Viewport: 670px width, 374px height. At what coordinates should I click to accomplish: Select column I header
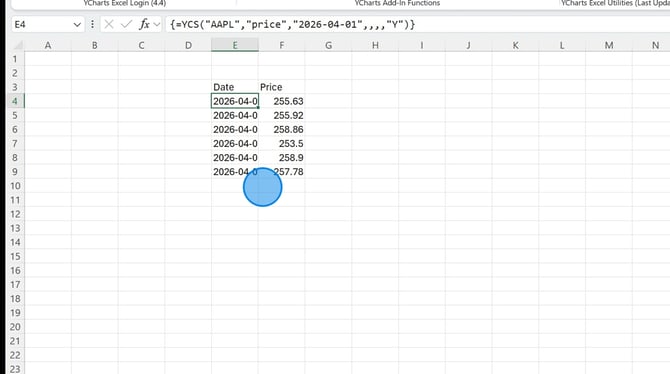click(x=422, y=45)
